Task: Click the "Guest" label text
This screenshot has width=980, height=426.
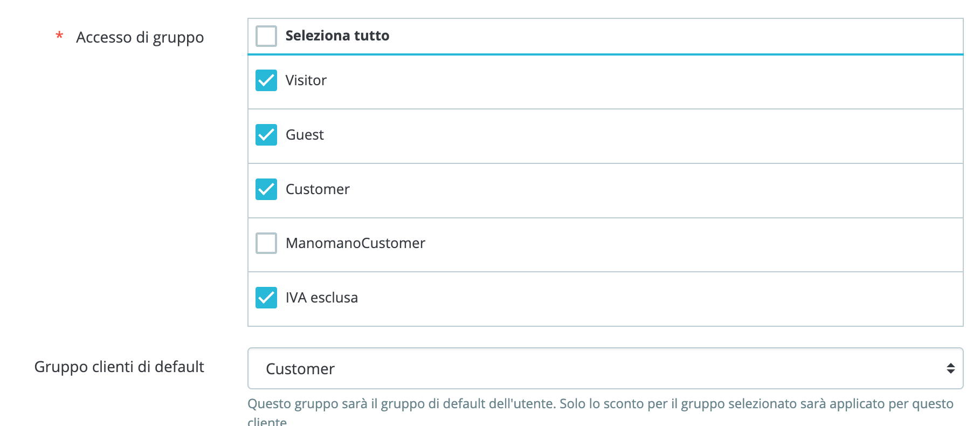Action: [305, 135]
